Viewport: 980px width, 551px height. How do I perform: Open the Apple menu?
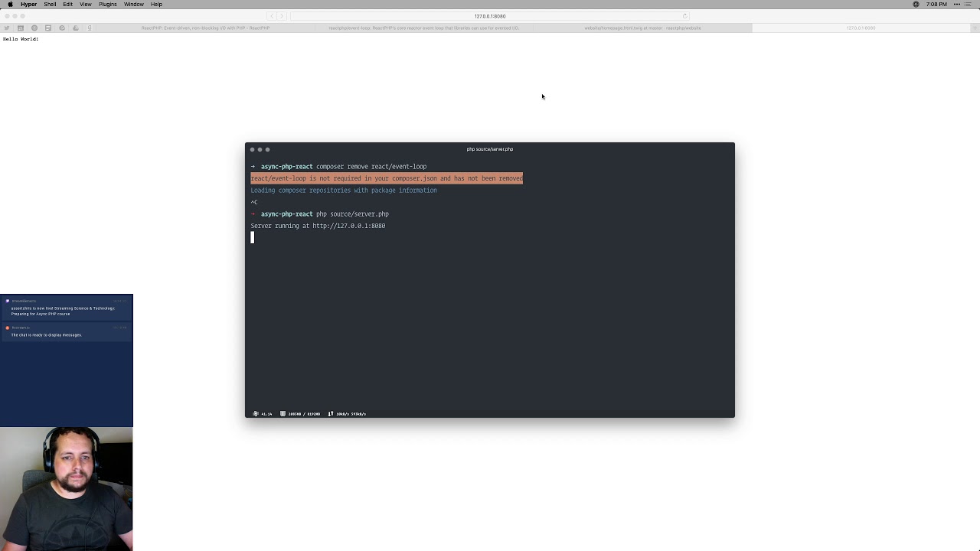(10, 4)
